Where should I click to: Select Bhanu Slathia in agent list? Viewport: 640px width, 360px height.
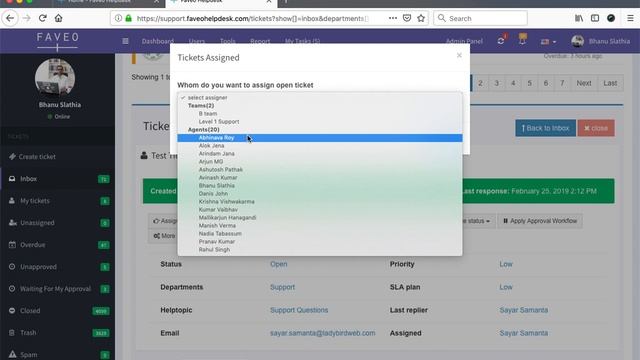point(320,186)
